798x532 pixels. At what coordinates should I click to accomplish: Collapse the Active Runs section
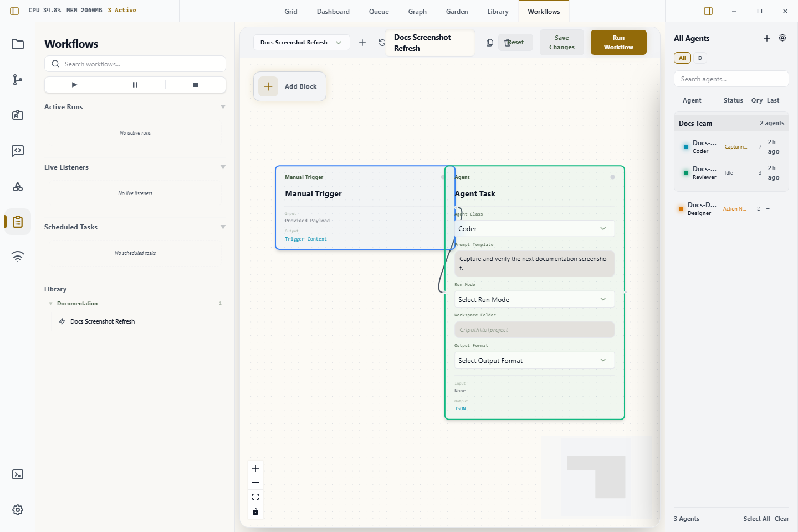(223, 107)
